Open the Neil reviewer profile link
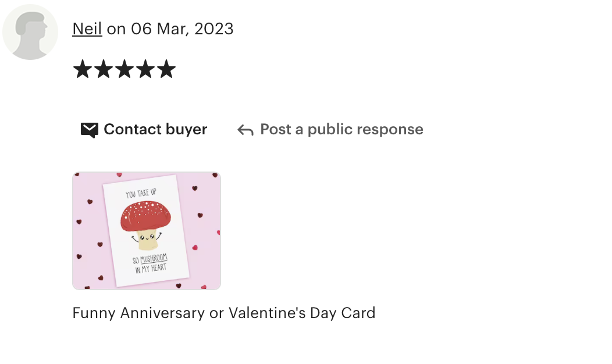The width and height of the screenshot is (612, 364). pyautogui.click(x=87, y=29)
